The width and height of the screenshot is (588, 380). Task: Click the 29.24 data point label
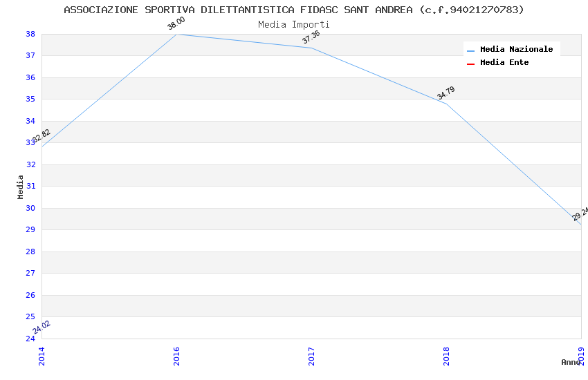point(580,214)
